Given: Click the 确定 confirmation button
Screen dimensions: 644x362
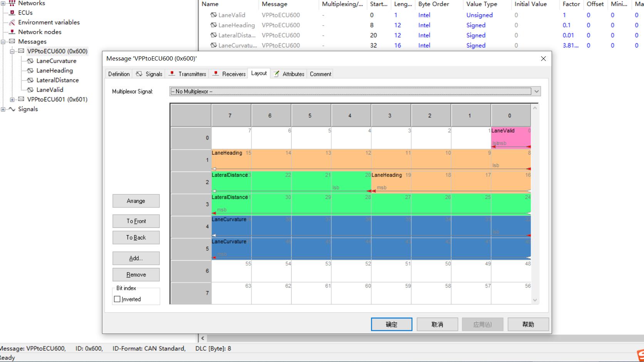Looking at the screenshot, I should tap(391, 324).
